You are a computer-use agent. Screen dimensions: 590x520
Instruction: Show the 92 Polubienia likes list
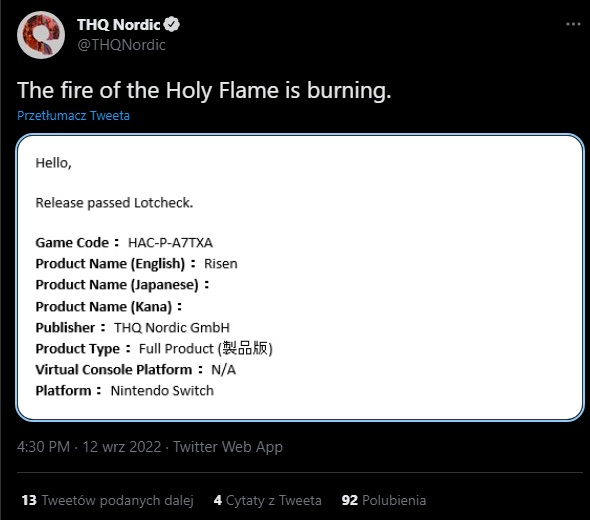pyautogui.click(x=384, y=500)
